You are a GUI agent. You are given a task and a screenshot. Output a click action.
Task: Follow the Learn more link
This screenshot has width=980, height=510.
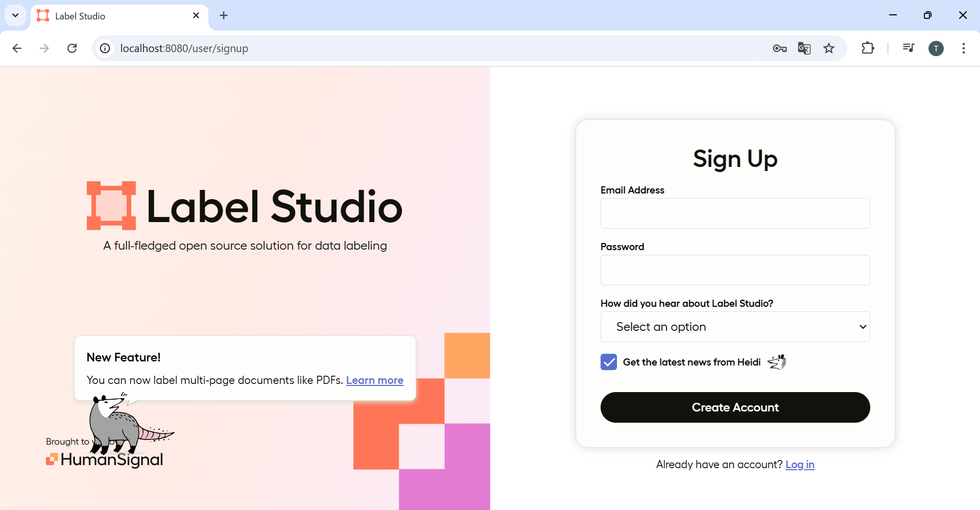point(375,380)
